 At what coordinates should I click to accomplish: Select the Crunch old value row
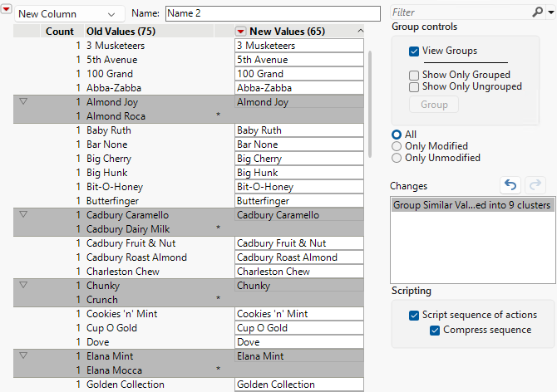click(102, 300)
